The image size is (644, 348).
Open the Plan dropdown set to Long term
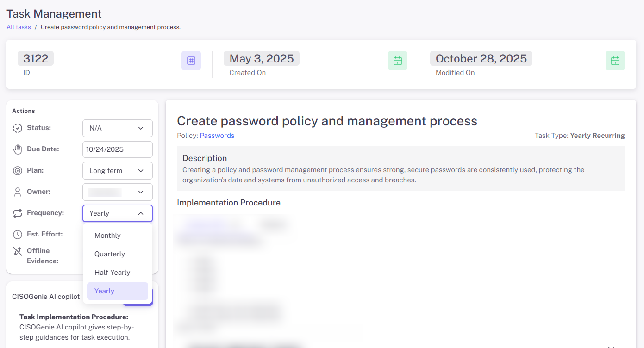pyautogui.click(x=117, y=171)
